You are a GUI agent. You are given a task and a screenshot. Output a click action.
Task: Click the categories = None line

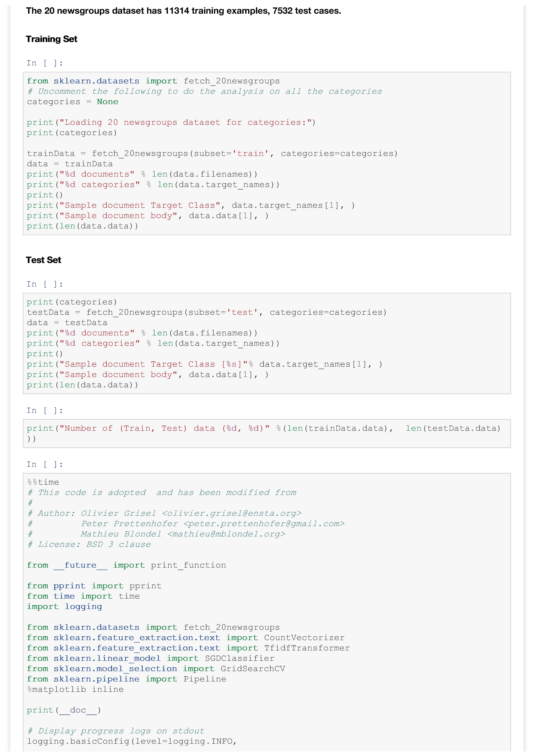72,102
